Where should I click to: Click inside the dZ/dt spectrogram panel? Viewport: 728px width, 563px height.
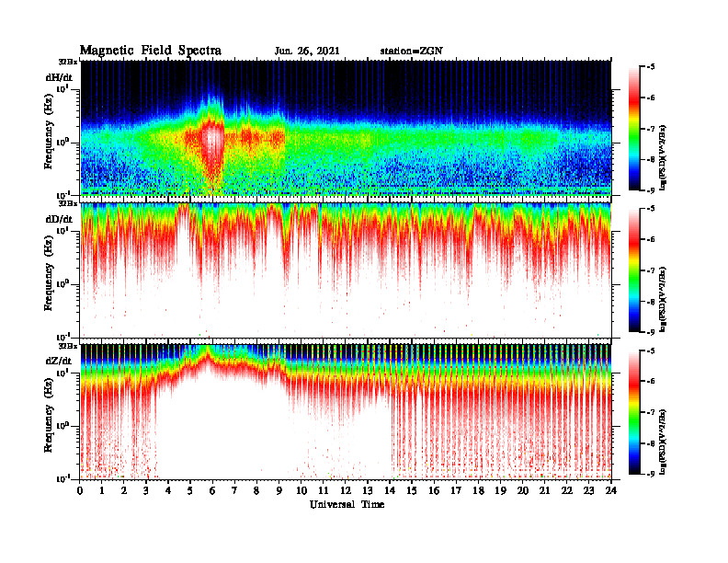point(346,412)
